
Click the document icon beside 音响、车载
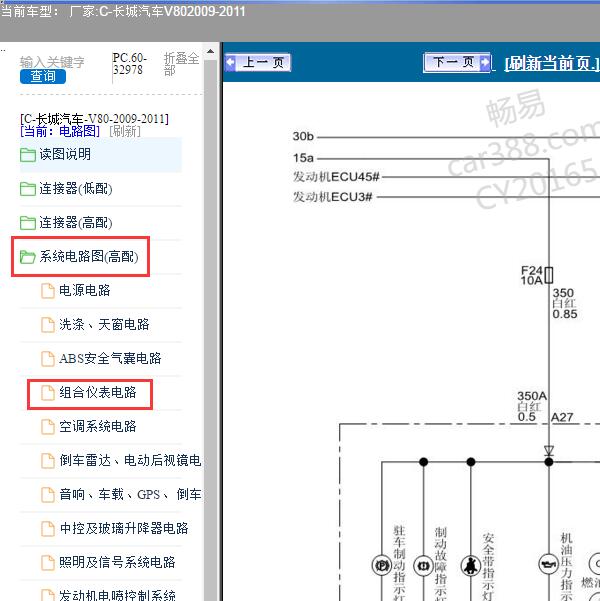pos(48,495)
